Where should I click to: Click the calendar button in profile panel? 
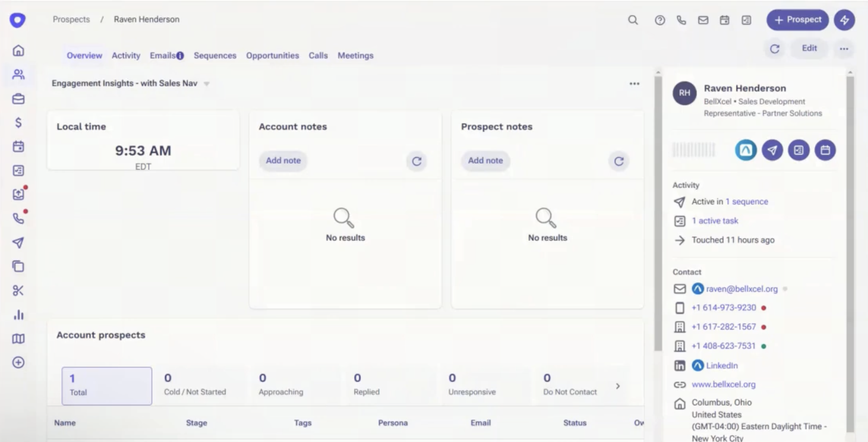825,150
